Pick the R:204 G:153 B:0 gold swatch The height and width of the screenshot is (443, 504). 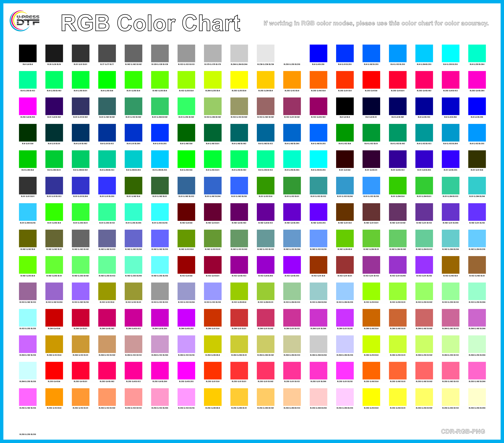pyautogui.click(x=54, y=344)
